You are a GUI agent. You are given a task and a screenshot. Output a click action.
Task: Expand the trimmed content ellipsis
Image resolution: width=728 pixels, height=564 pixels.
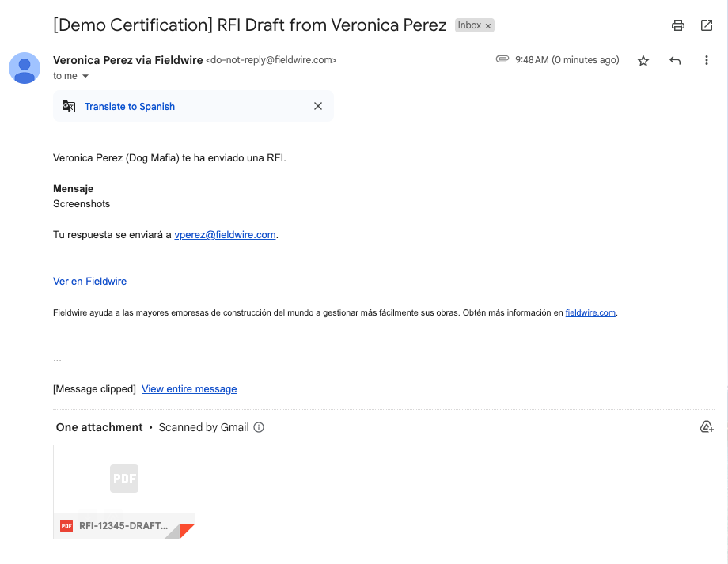(x=57, y=359)
